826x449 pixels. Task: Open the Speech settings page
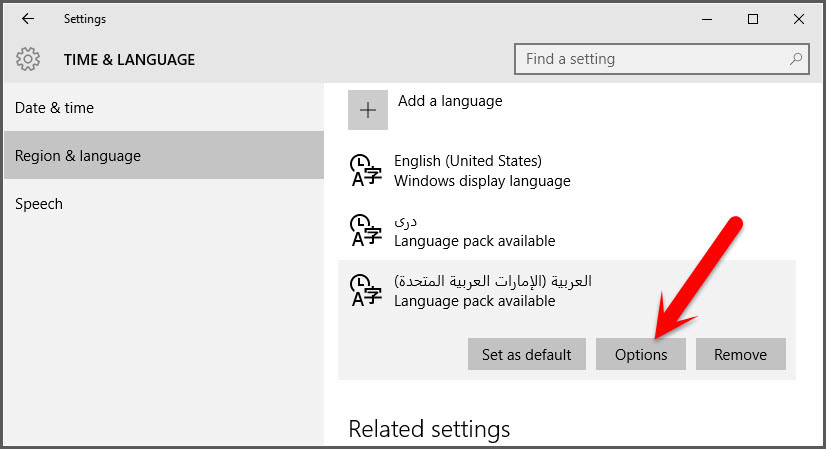[39, 204]
